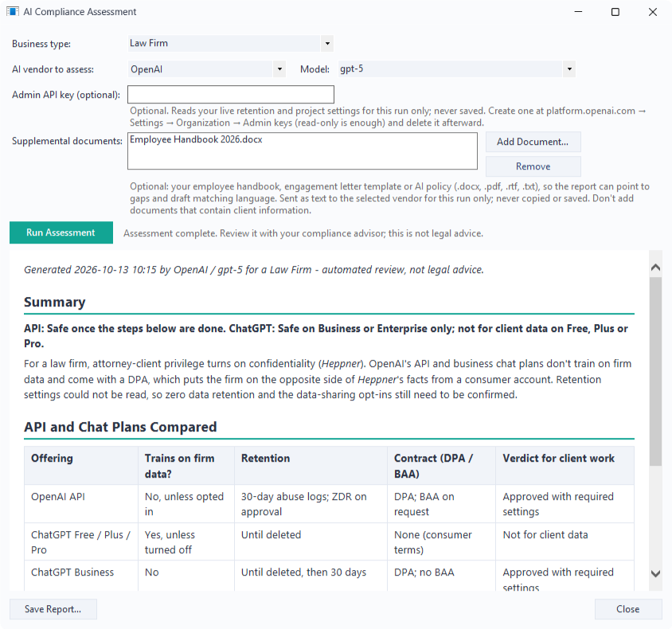Click the Save Report button

click(53, 609)
